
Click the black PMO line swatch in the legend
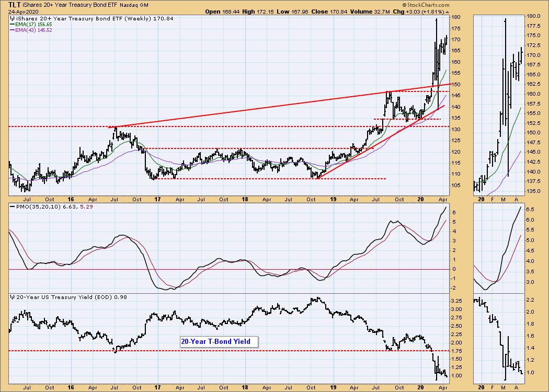(12, 207)
